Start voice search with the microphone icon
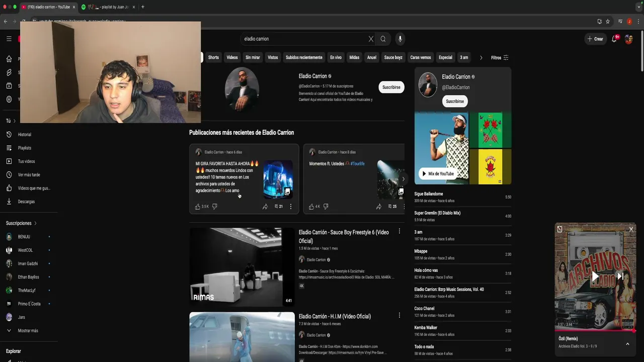Screen dimensions: 644x362 tap(400, 39)
